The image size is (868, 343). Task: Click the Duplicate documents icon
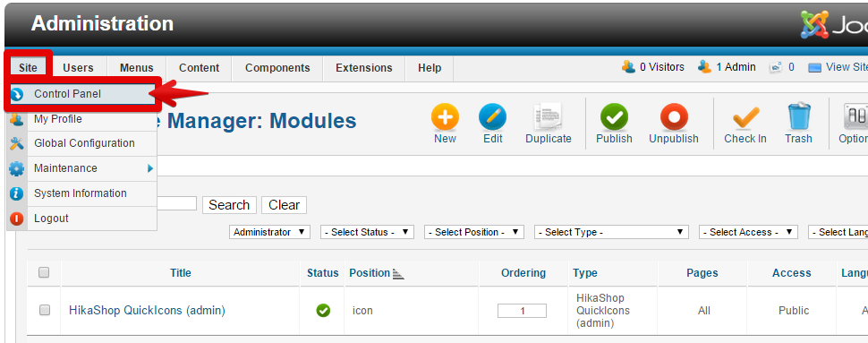pyautogui.click(x=549, y=117)
